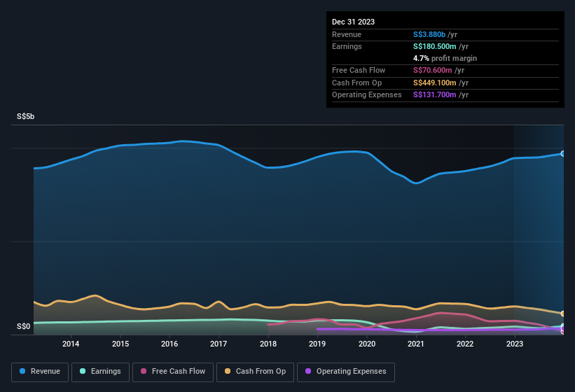Jump to 2020 on the time axis

pos(367,344)
